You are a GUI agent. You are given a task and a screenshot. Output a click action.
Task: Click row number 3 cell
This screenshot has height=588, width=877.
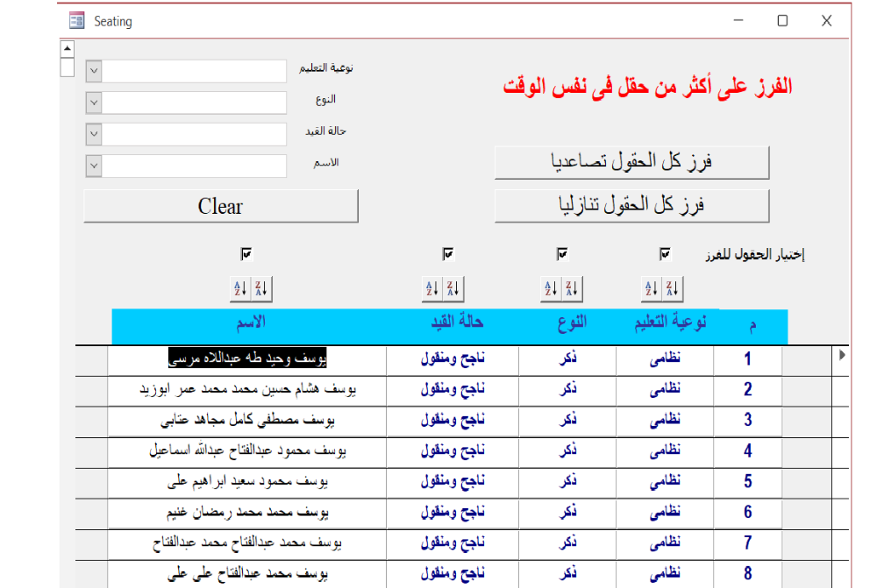tap(747, 422)
